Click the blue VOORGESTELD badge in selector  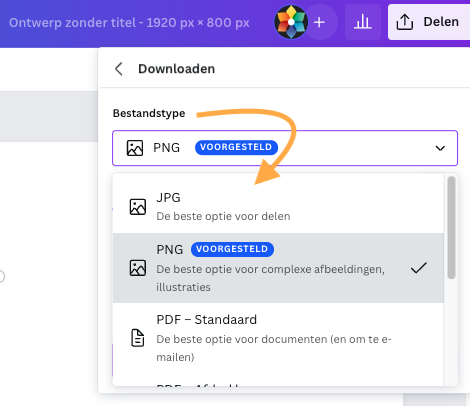click(x=236, y=147)
